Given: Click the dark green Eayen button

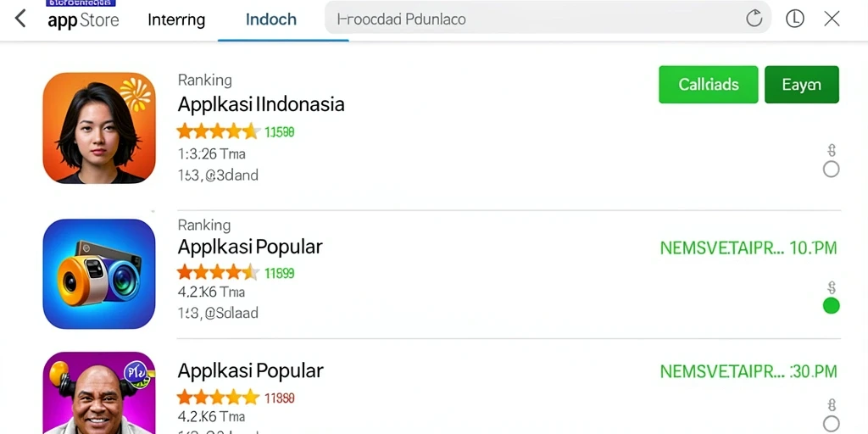Looking at the screenshot, I should (802, 85).
